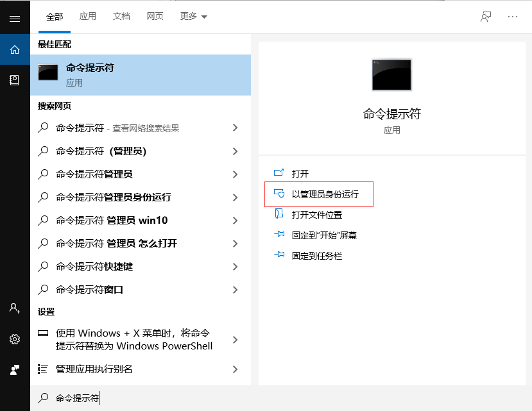Click search icon beside 命令提示符窗口
Image resolution: width=532 pixels, height=411 pixels.
click(43, 290)
